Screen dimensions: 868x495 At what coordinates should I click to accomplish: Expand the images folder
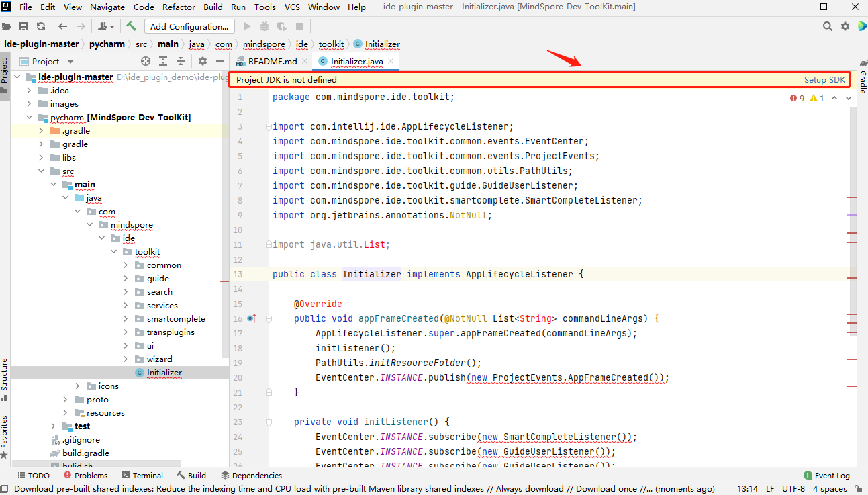pyautogui.click(x=29, y=104)
